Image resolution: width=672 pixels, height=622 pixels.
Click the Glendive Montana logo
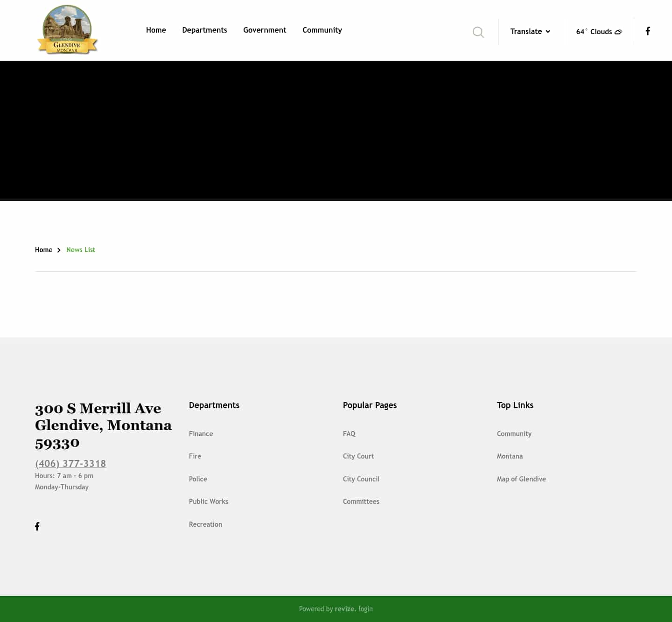pyautogui.click(x=68, y=29)
